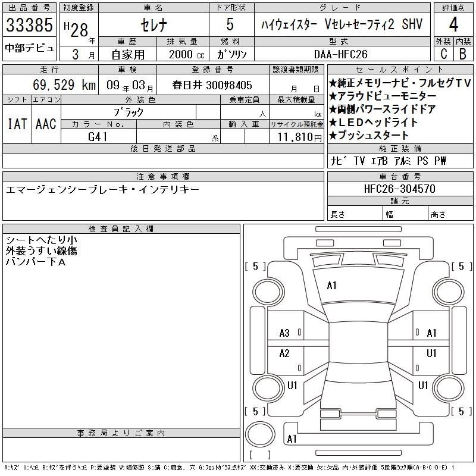
Task: Select the color number G41
Action: click(98, 137)
